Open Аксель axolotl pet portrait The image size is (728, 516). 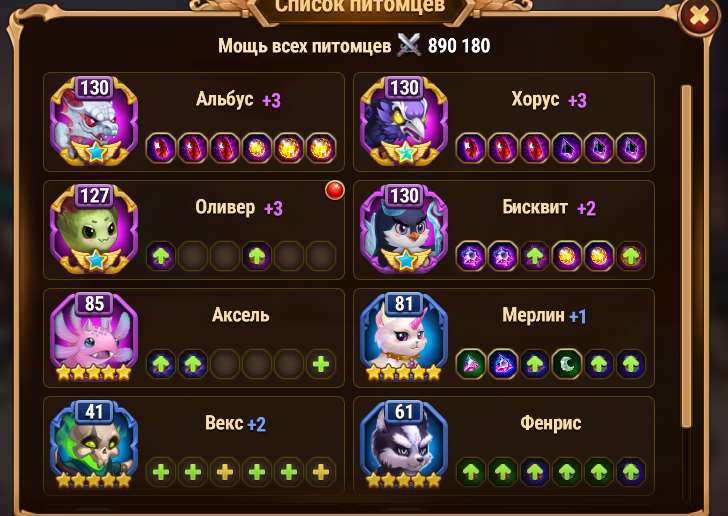click(94, 337)
